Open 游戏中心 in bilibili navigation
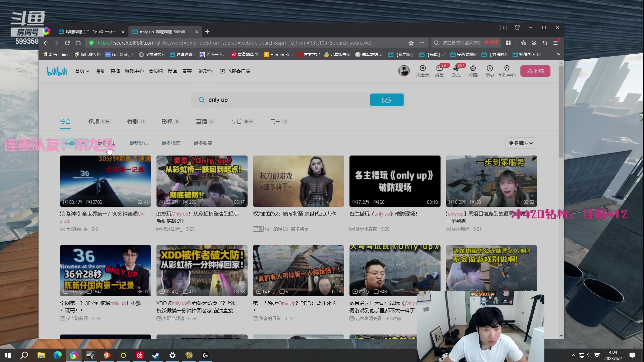Screen dimensions: 644x362 134,71
